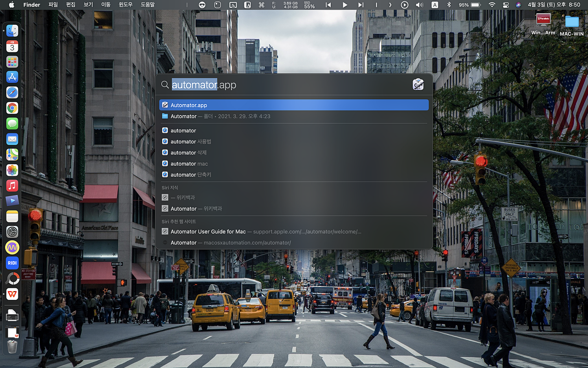Click the input source 'A' menu bar icon
The height and width of the screenshot is (368, 588).
click(435, 5)
